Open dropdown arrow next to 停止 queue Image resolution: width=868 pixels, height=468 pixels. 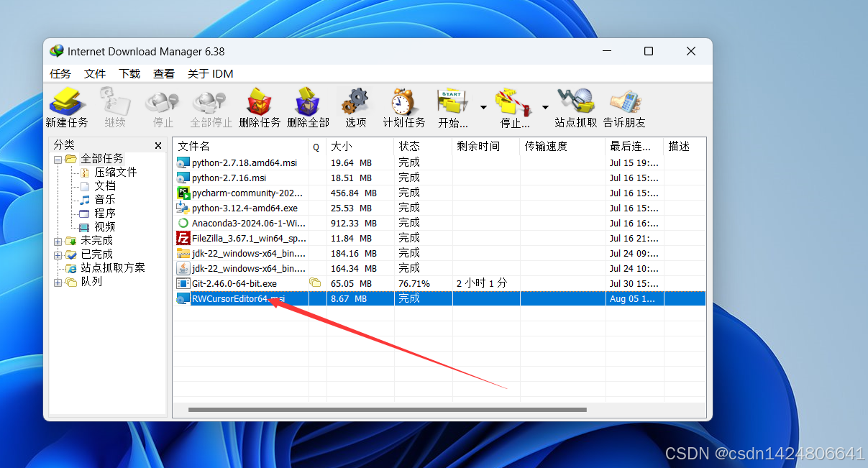click(x=544, y=108)
